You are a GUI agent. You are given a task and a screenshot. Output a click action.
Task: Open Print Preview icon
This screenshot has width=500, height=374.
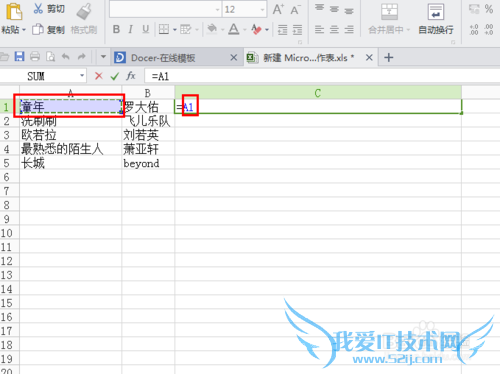pyautogui.click(x=50, y=57)
